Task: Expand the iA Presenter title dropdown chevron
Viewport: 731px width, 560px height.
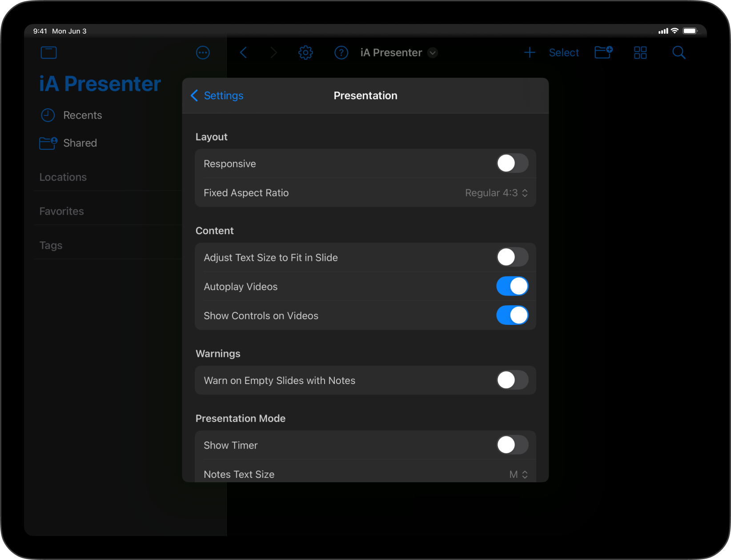Action: click(432, 52)
